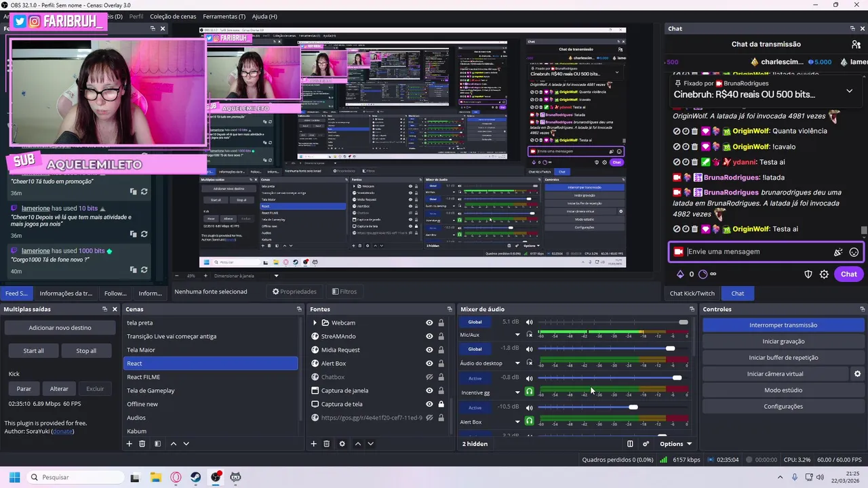Expand pinned Cinebruh chat message
The image size is (868, 488).
point(849,91)
